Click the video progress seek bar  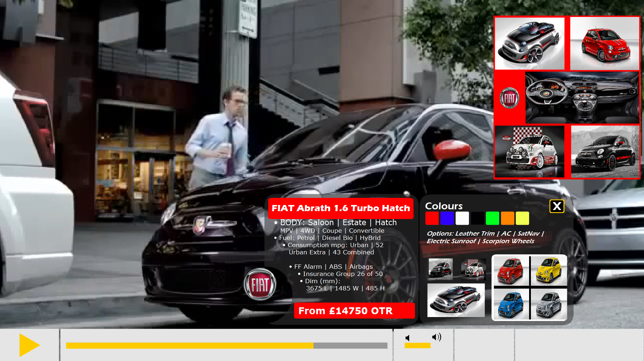point(227,346)
